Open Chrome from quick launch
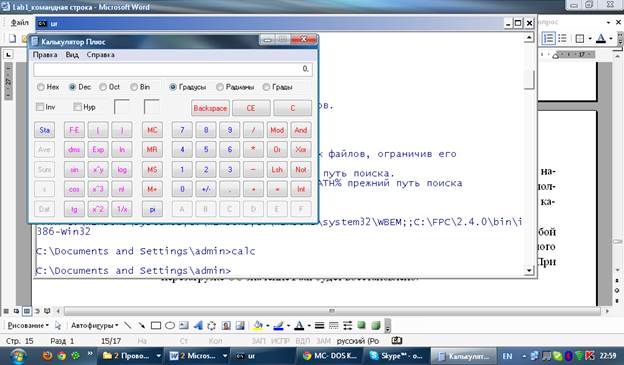Viewport: 624px width, 365px height. [x=61, y=355]
